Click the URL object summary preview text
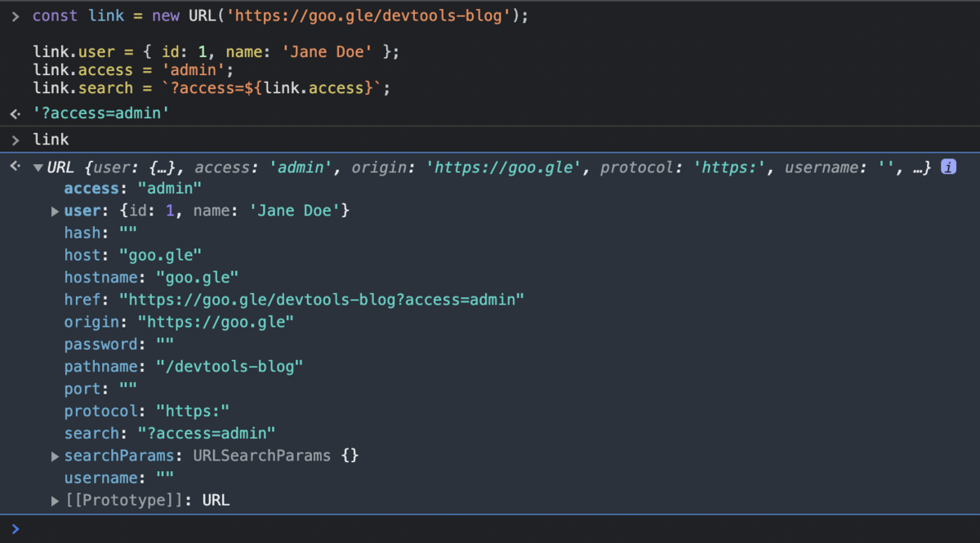Image resolution: width=980 pixels, height=543 pixels. click(489, 168)
